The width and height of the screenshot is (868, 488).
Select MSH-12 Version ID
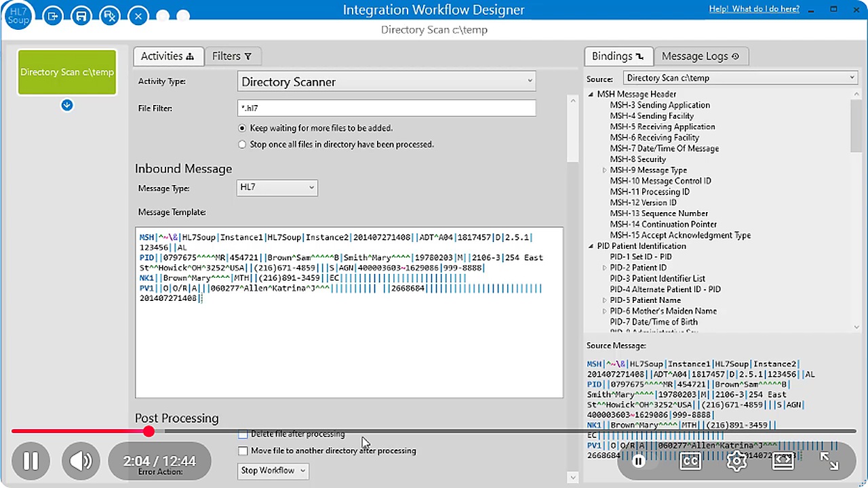pos(643,203)
